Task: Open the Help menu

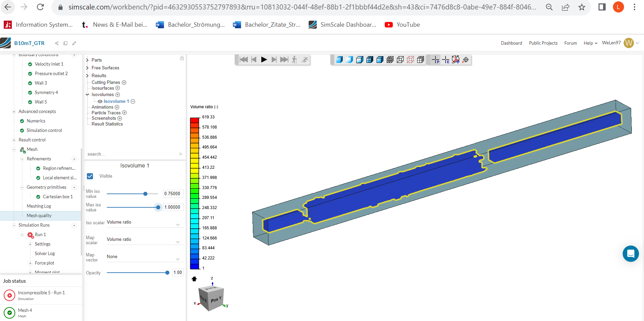Action: 590,43
